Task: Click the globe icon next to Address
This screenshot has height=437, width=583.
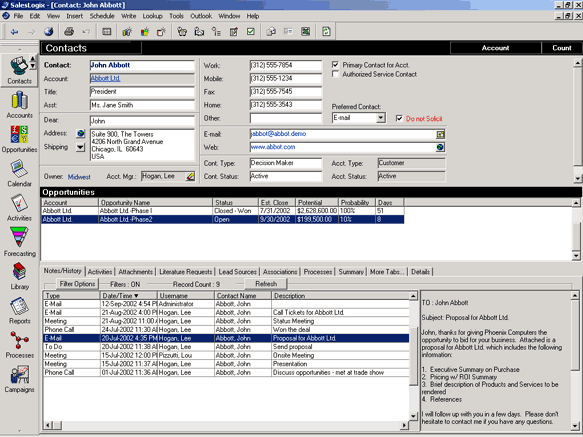Action: click(80, 134)
